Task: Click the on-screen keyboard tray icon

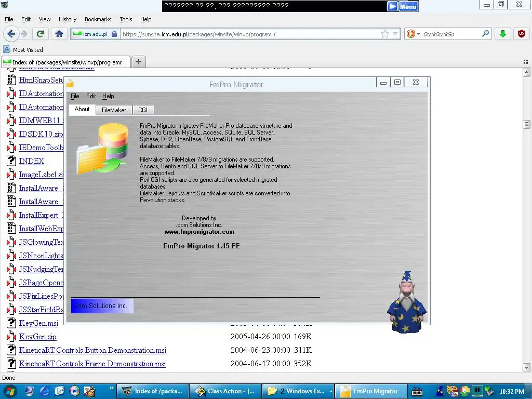Action: [417, 392]
